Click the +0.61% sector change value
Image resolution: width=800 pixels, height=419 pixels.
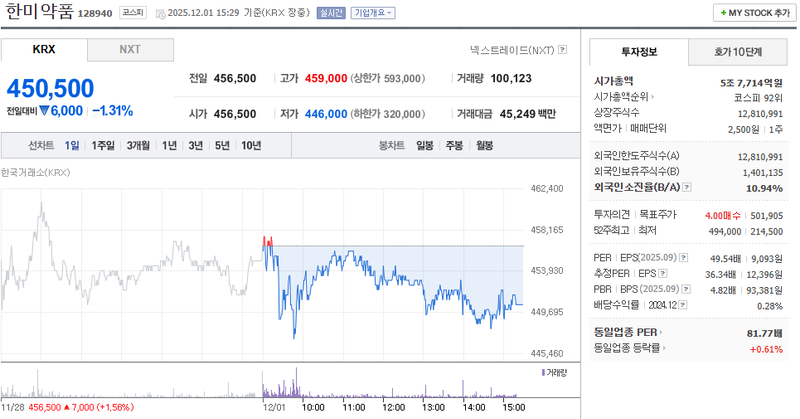[x=766, y=349]
